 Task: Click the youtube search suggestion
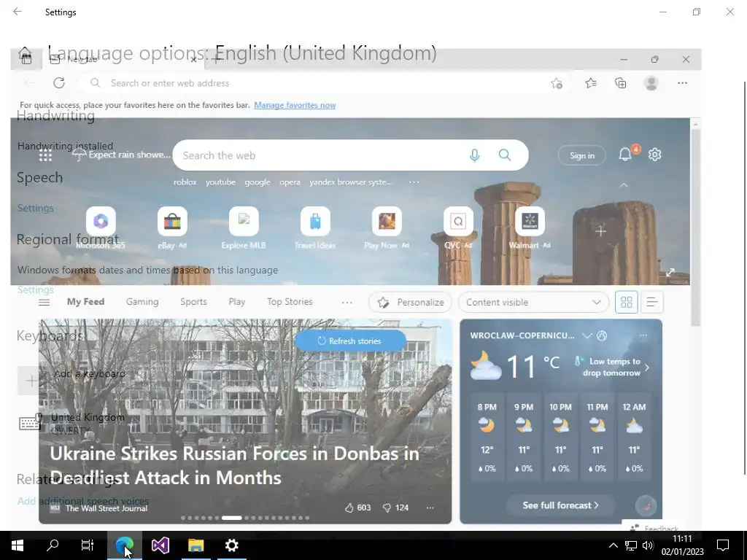coord(220,182)
